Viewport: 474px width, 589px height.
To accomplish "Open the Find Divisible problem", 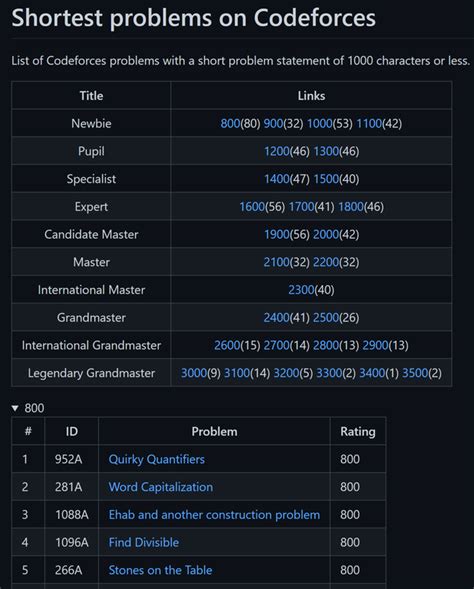I will pyautogui.click(x=144, y=542).
